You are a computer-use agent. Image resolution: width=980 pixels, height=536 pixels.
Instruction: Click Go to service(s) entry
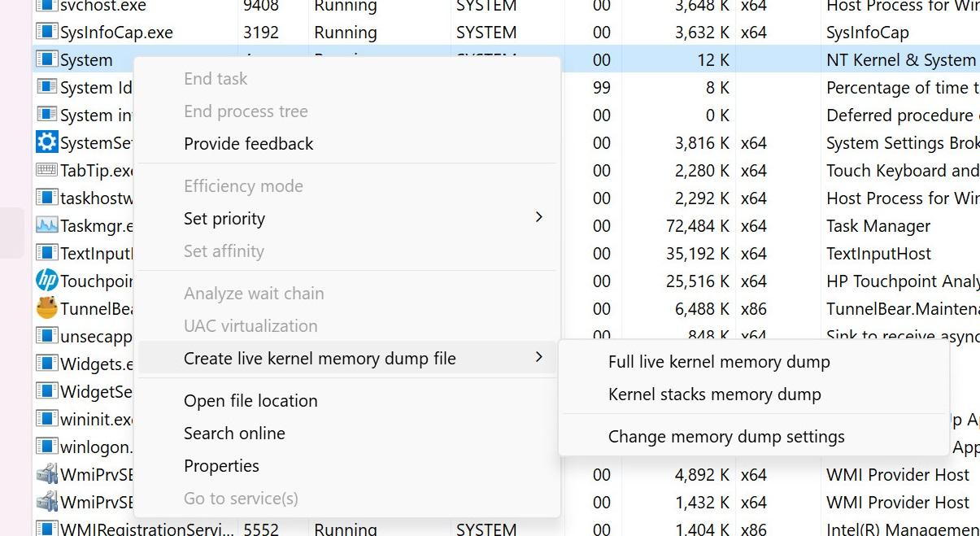tap(347, 499)
